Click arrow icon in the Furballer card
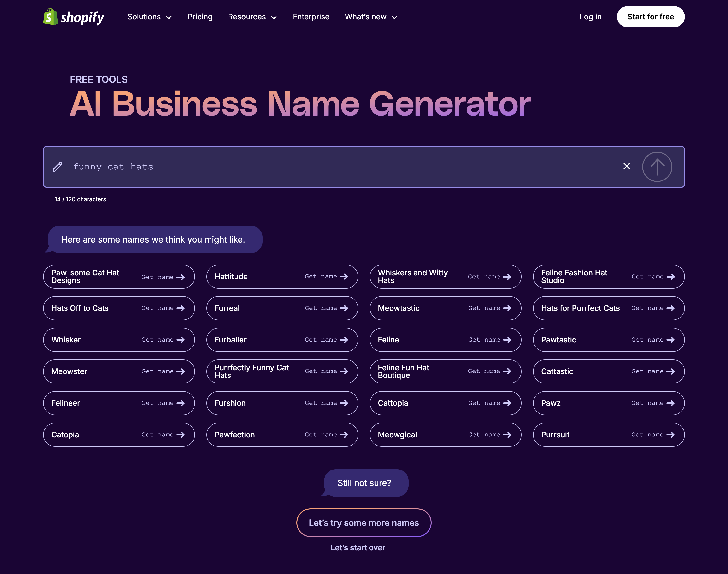The height and width of the screenshot is (574, 728). pos(344,340)
